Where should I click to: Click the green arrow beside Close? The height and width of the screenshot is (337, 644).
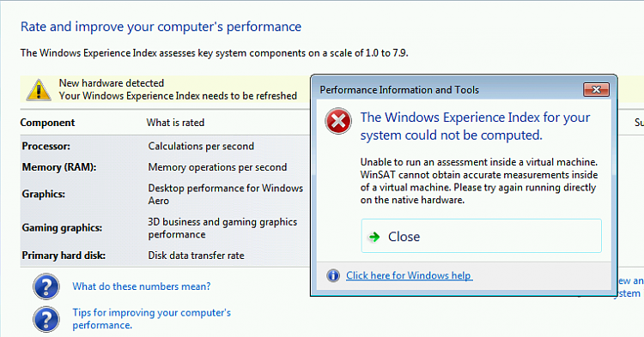coord(374,237)
